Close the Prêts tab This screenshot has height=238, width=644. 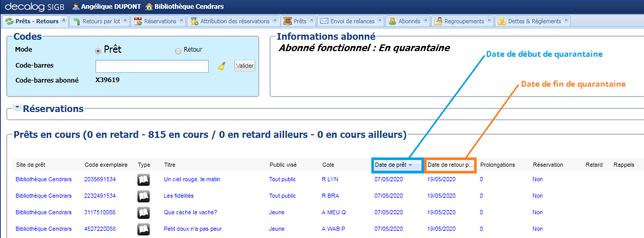point(311,21)
